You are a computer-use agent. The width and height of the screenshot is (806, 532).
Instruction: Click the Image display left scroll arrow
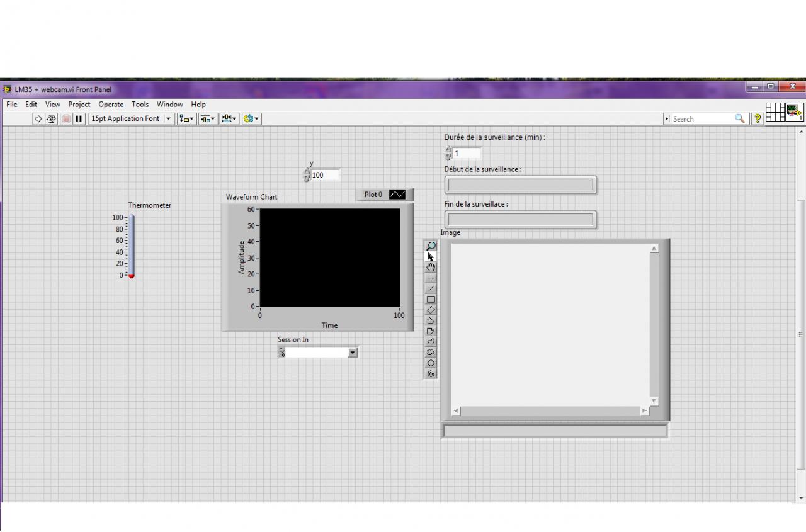tap(456, 411)
